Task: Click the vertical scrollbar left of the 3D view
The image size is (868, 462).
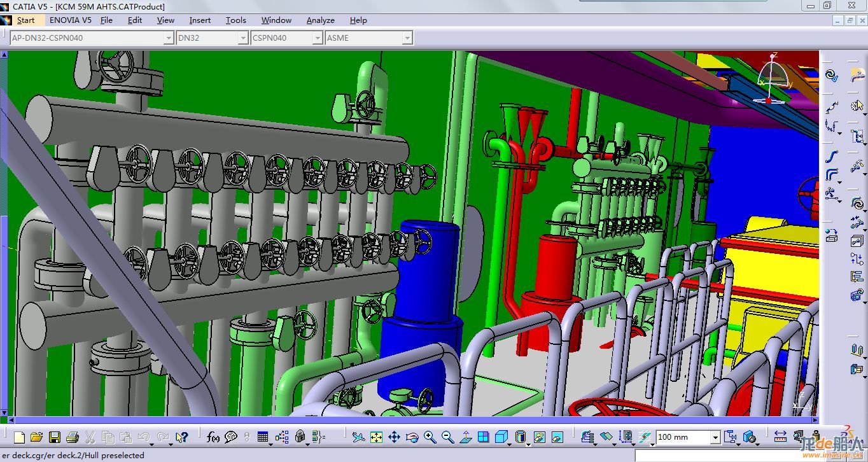Action: coord(4,233)
